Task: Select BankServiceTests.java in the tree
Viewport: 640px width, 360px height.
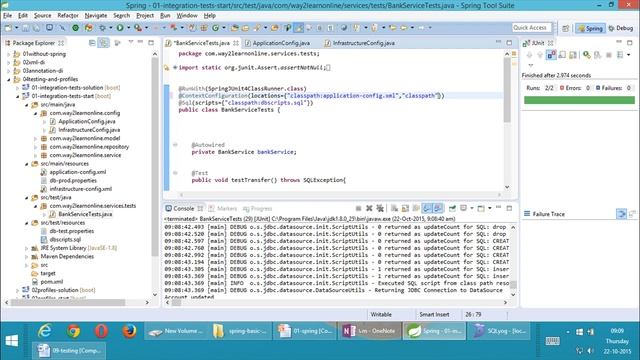Action: tap(85, 214)
